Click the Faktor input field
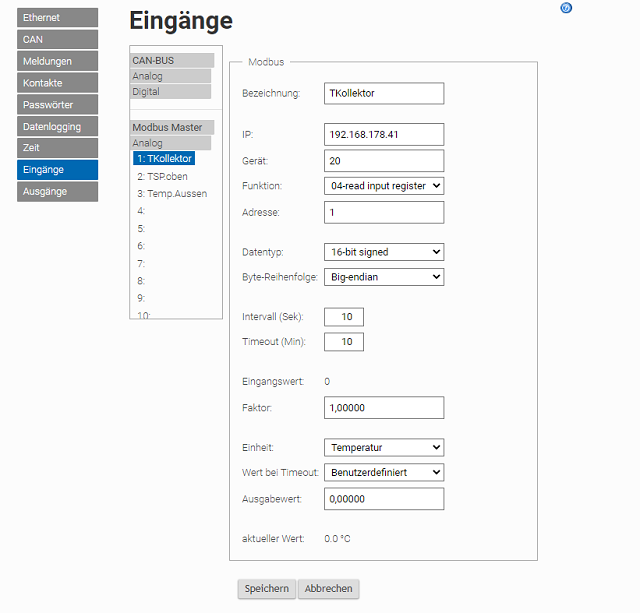The height and width of the screenshot is (613, 640). (384, 408)
